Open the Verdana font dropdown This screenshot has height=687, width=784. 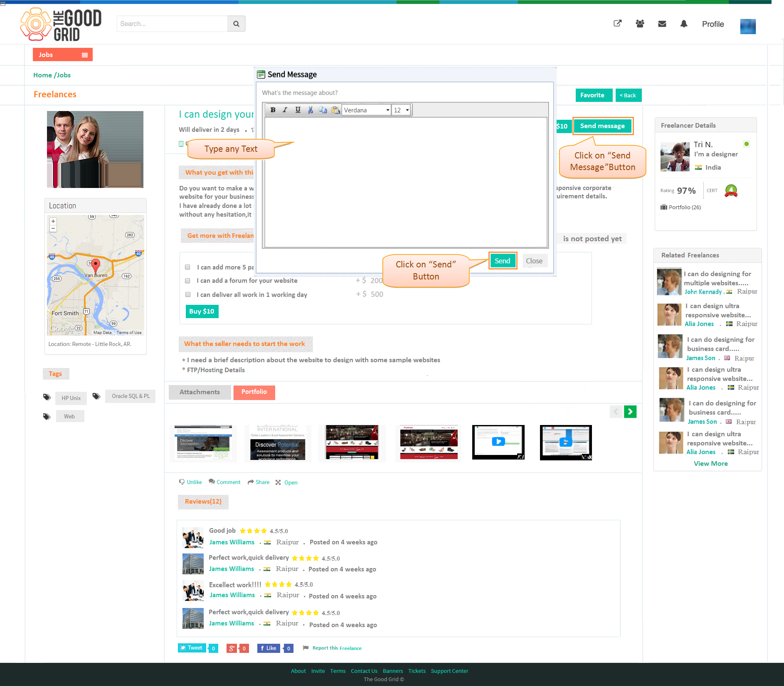point(367,110)
